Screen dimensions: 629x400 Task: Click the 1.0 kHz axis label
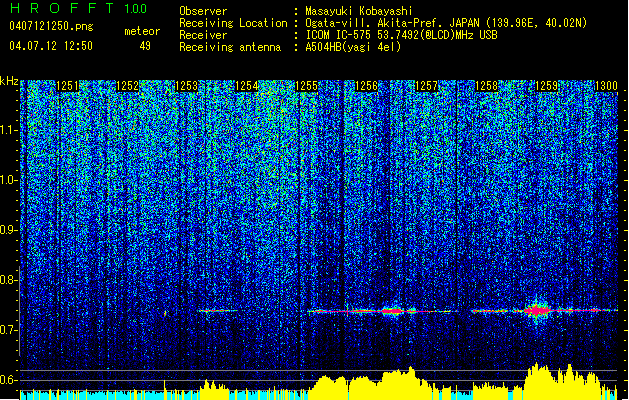(9, 180)
